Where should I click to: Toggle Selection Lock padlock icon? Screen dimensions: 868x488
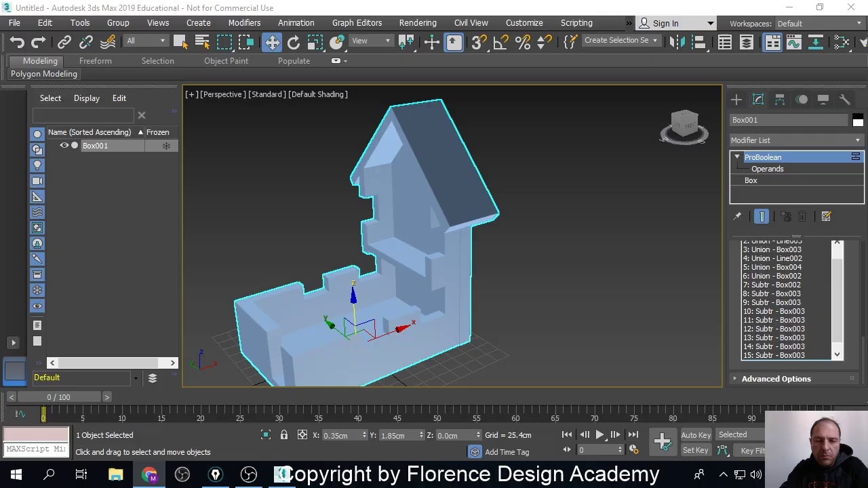pyautogui.click(x=284, y=435)
